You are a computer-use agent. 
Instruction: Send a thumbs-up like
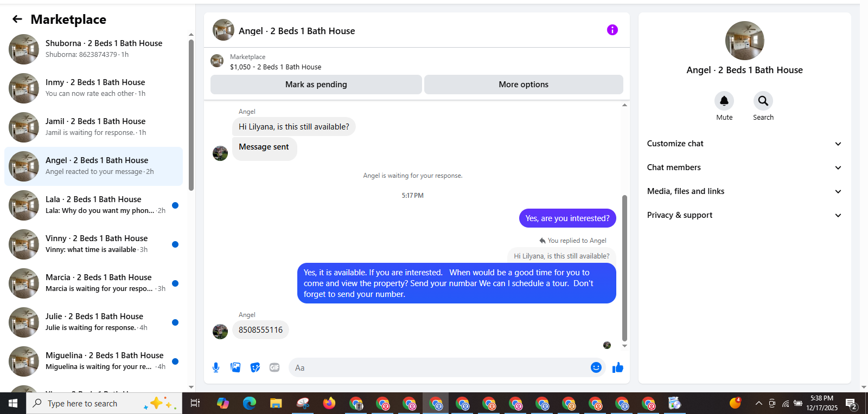pos(617,367)
